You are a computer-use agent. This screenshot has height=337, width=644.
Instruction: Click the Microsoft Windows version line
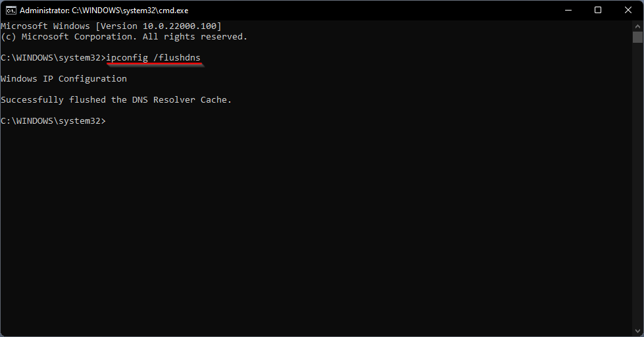click(x=111, y=26)
